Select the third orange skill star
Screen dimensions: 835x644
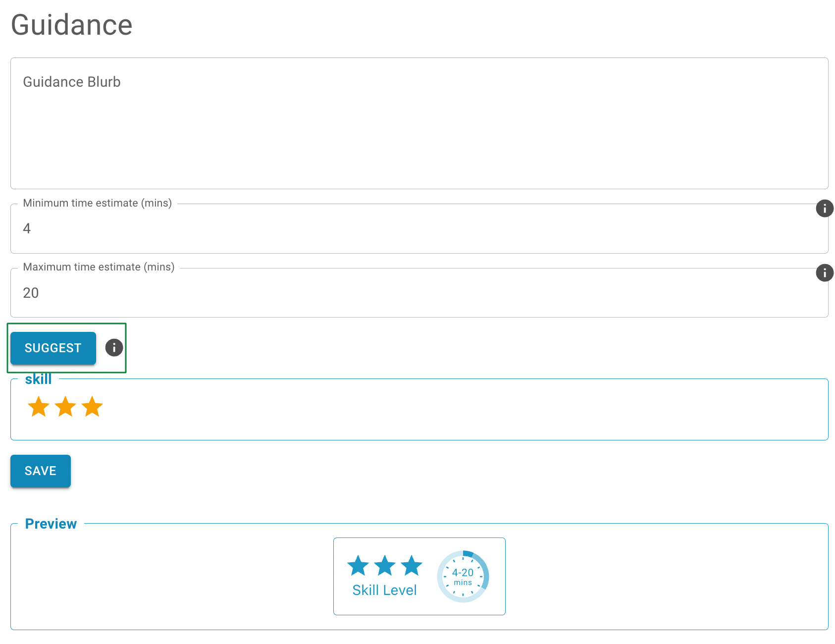click(x=92, y=407)
